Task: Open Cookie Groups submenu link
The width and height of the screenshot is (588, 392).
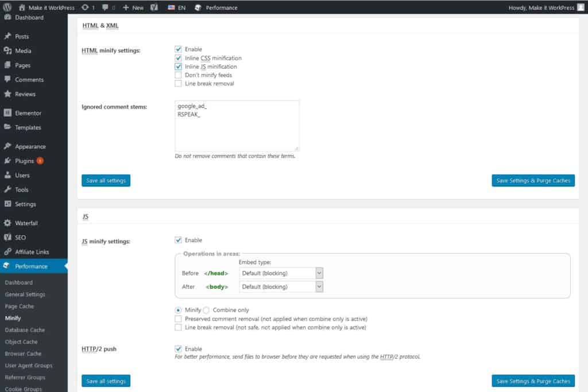Action: [x=23, y=389]
